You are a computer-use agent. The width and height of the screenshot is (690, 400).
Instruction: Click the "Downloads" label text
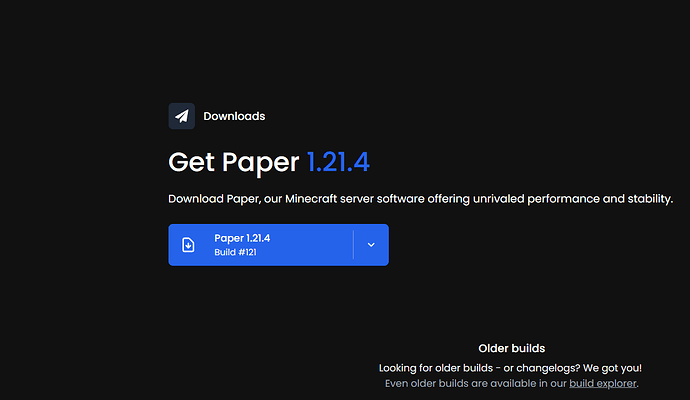(x=234, y=116)
